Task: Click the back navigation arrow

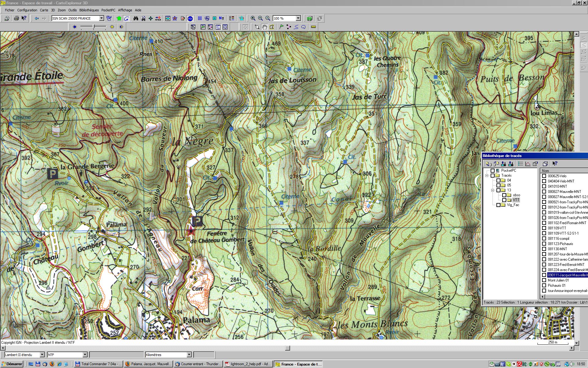Action: [x=37, y=18]
